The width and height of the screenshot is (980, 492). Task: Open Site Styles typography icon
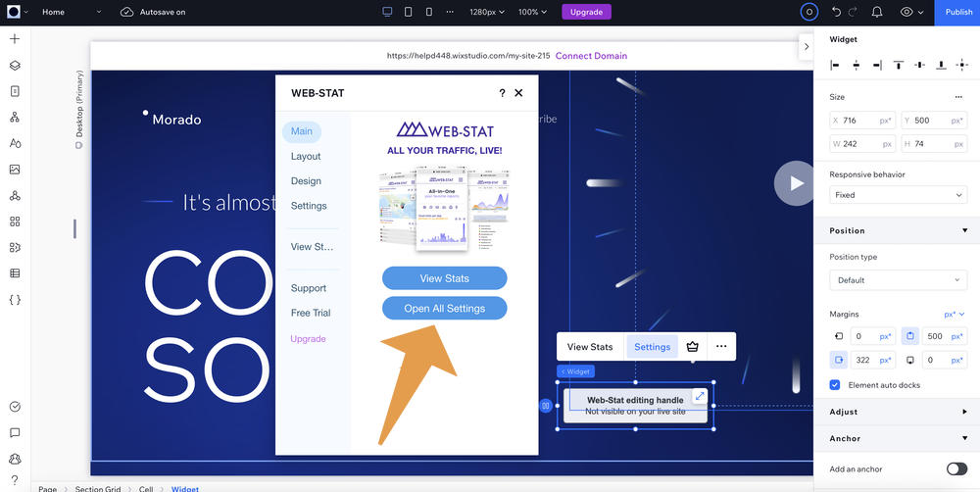pos(15,143)
